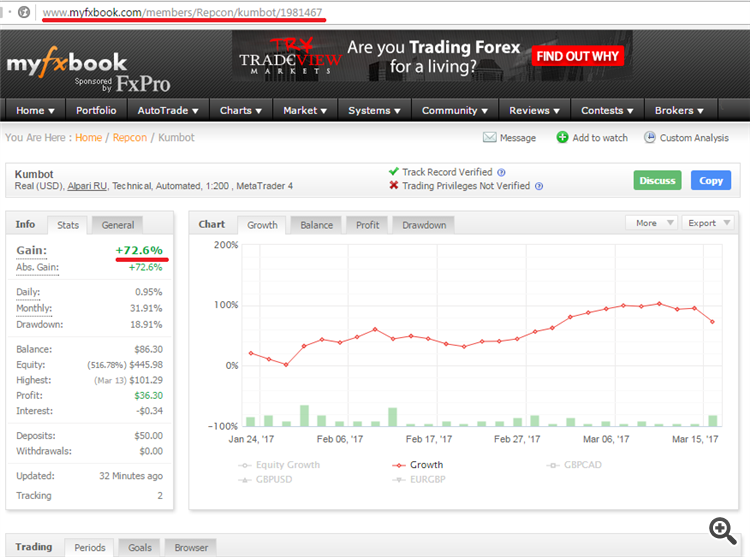
Task: Click the myfxbook logo
Action: 66,63
